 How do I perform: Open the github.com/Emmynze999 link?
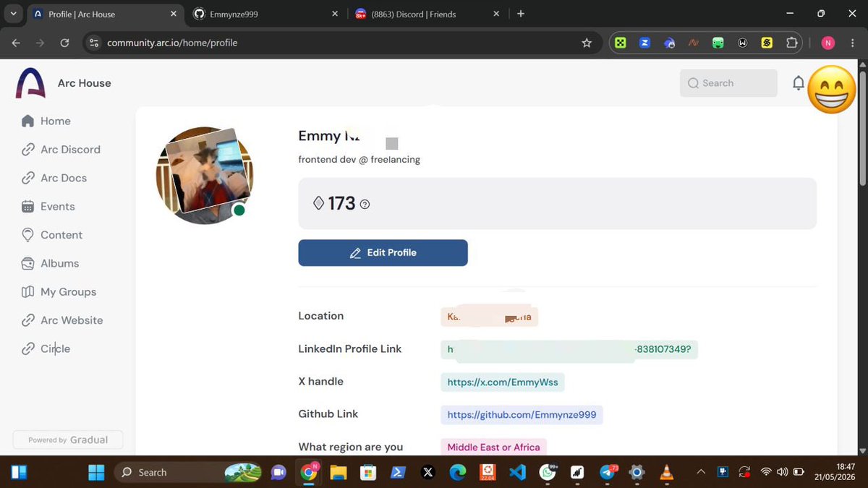pos(522,415)
